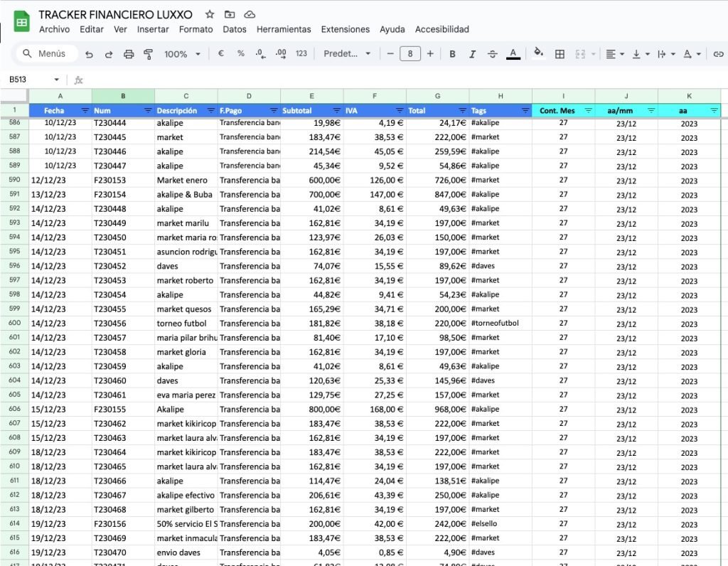Click the B513 name box
728x566 pixels.
click(34, 80)
